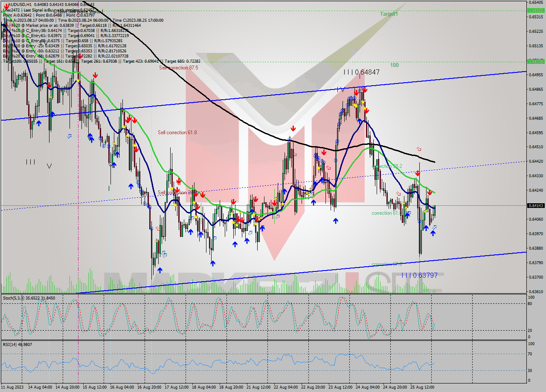Image resolution: width=546 pixels, height=392 pixels.
Task: Select the yellow signal dot on the green moving average
Action: pyautogui.click(x=78, y=81)
